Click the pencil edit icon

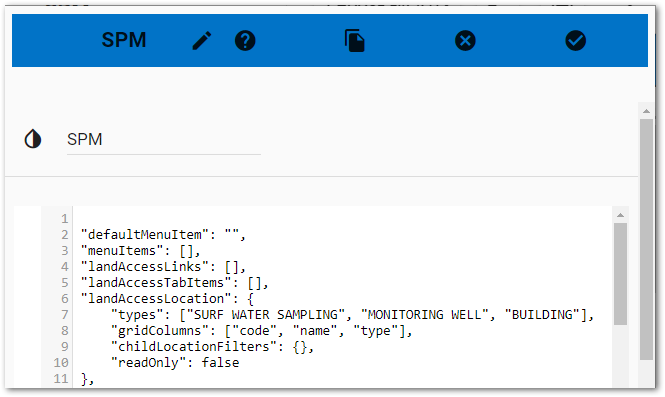click(202, 41)
